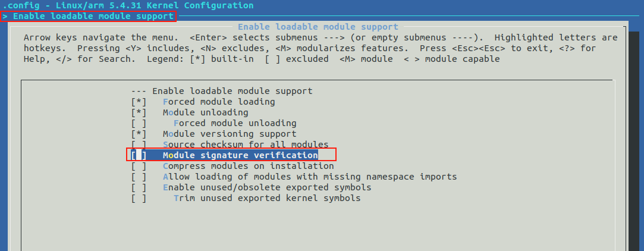
Task: Disable the Module versioning support checkbox
Action: (139, 134)
